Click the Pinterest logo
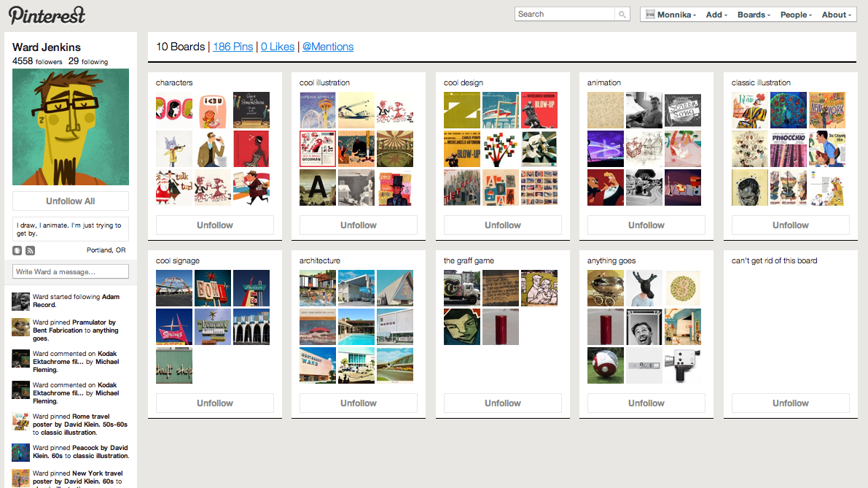 click(47, 15)
